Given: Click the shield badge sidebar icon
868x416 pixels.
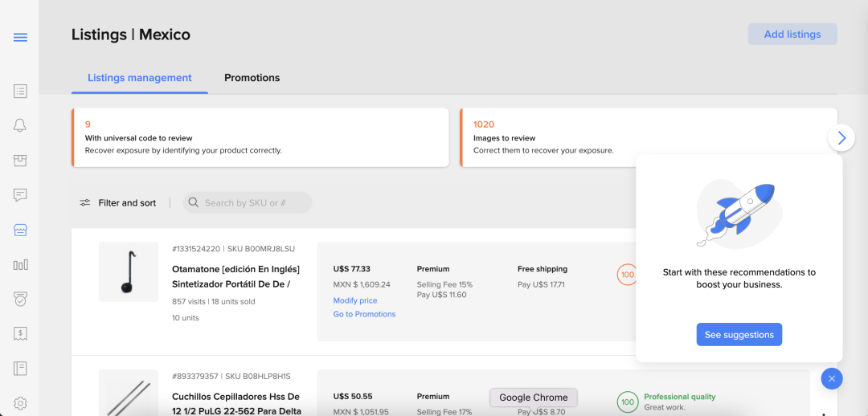Looking at the screenshot, I should (20, 299).
